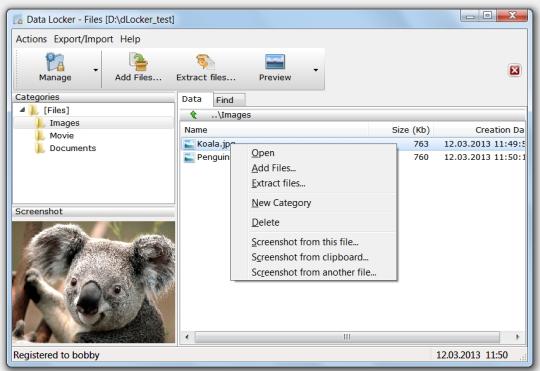Screen dimensions: 540x371
Task: Click the 763 size value
Action: 421,144
